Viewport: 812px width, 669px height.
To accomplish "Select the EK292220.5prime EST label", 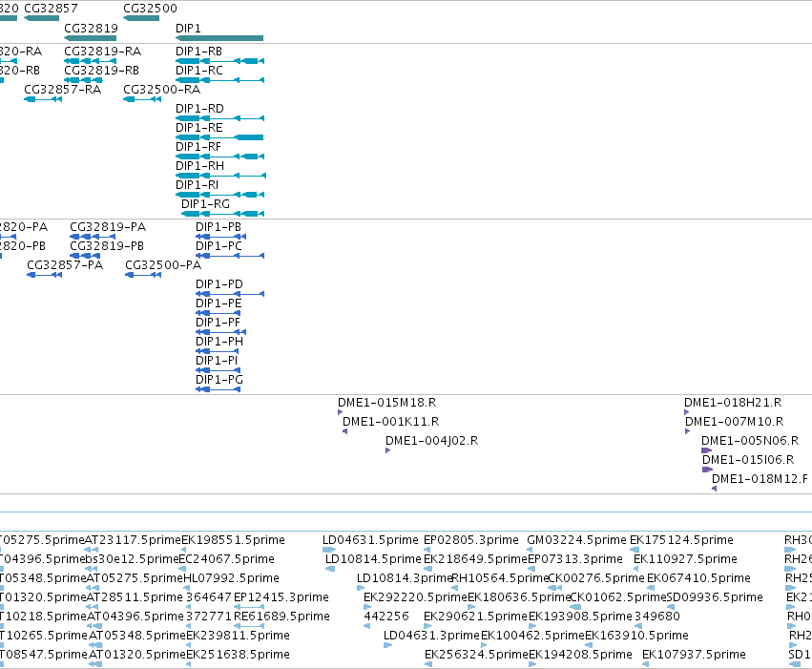I will [x=415, y=598].
